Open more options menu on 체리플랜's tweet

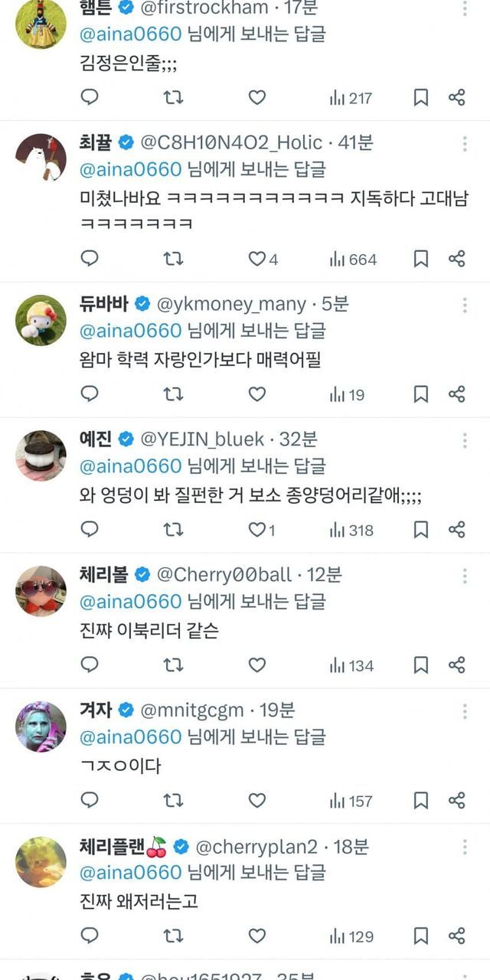click(464, 847)
